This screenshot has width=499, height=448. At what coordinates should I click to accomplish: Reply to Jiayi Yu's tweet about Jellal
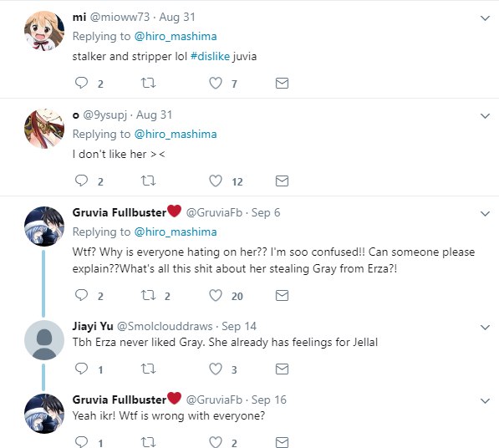pyautogui.click(x=81, y=369)
